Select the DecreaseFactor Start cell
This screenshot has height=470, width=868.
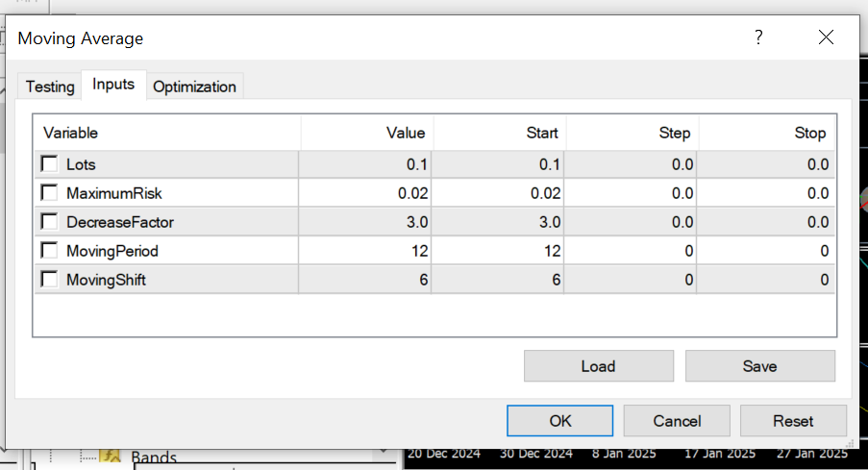498,222
